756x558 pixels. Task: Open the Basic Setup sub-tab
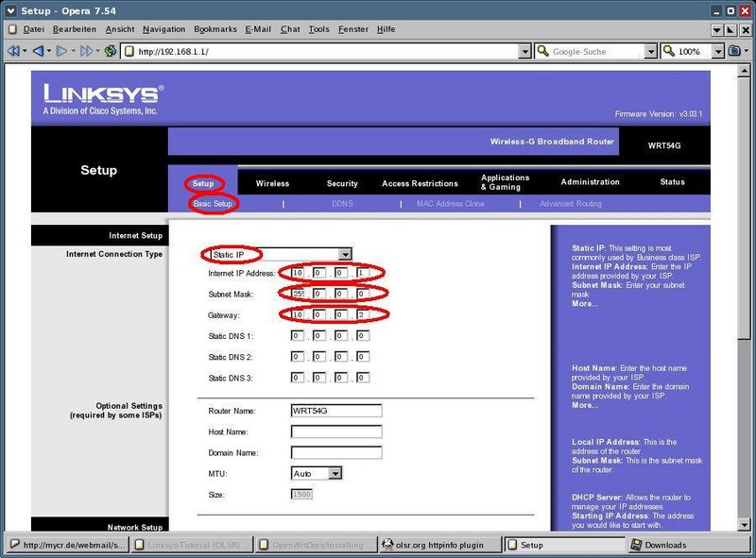coord(213,204)
